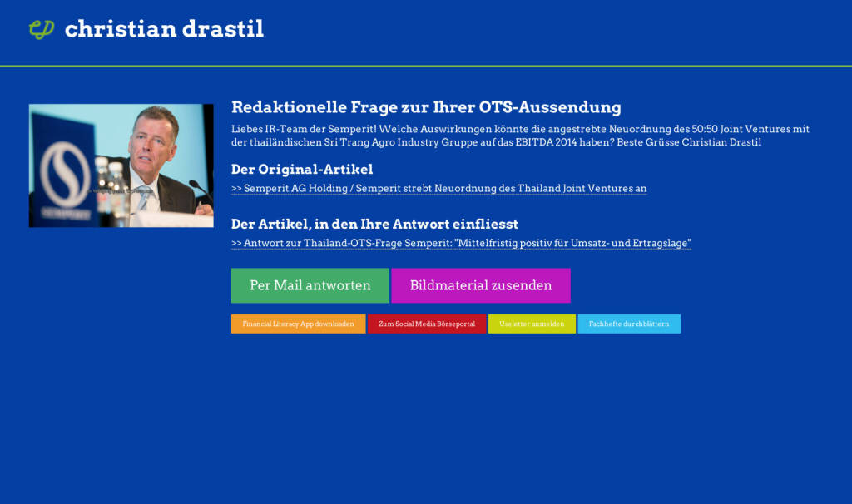Click the green divider line under header
This screenshot has width=852, height=504.
pos(426,66)
